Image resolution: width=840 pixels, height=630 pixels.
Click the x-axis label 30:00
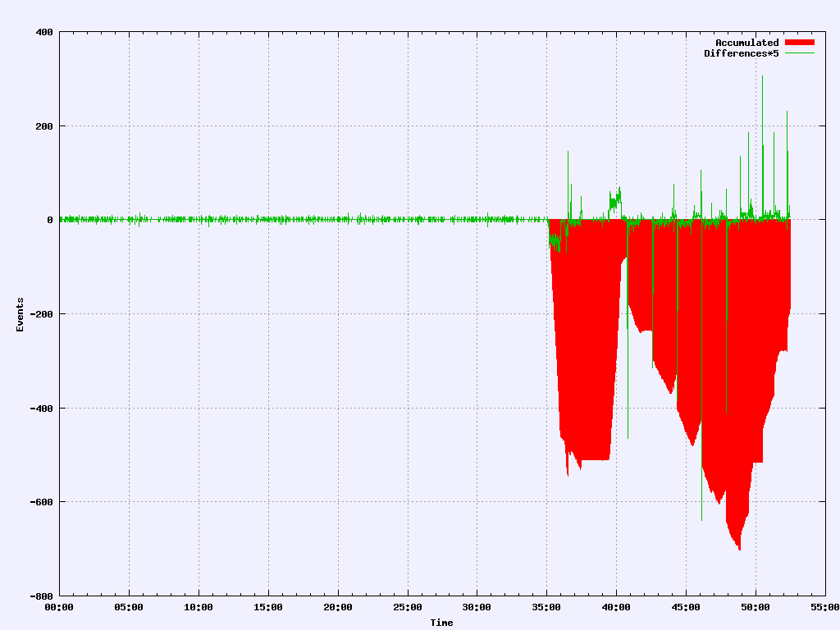tap(477, 608)
